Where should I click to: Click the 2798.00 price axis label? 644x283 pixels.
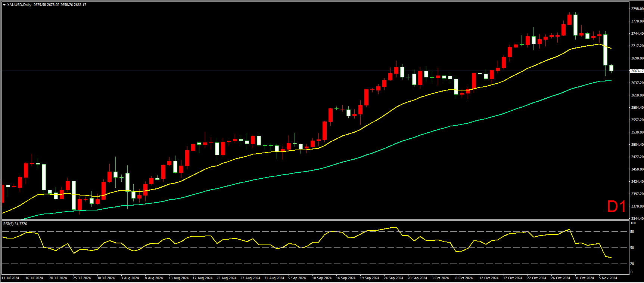[x=637, y=9]
